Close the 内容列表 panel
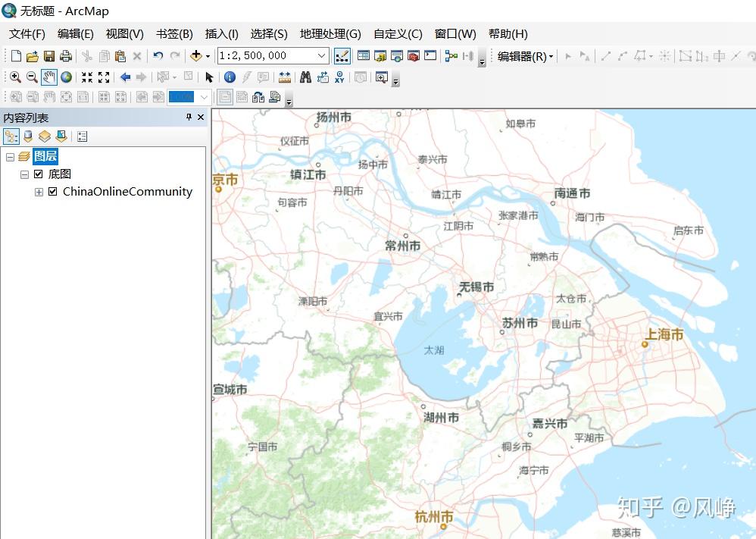The width and height of the screenshot is (756, 539). point(201,118)
